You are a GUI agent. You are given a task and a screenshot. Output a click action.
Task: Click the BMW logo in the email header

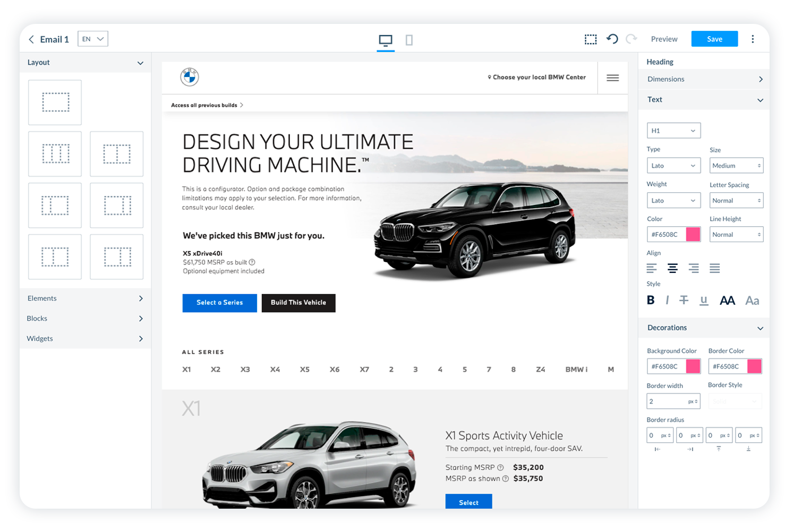pos(190,77)
